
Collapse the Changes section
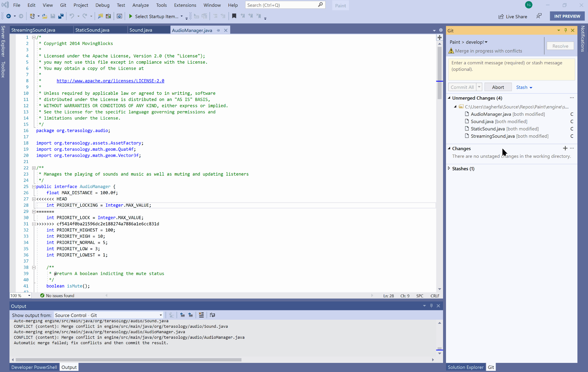pyautogui.click(x=449, y=148)
